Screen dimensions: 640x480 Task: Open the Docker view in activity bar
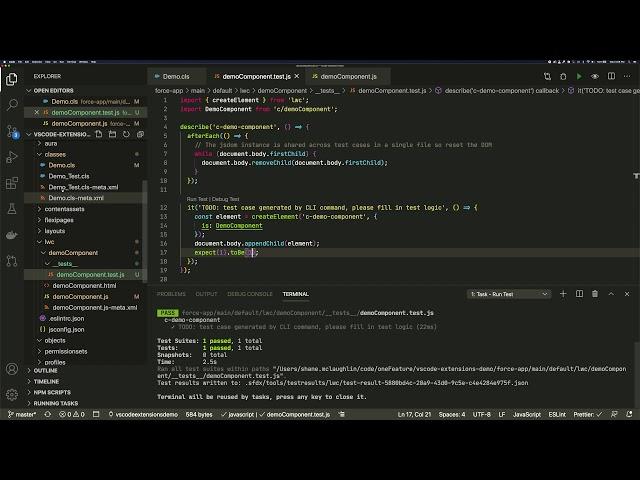[x=12, y=235]
